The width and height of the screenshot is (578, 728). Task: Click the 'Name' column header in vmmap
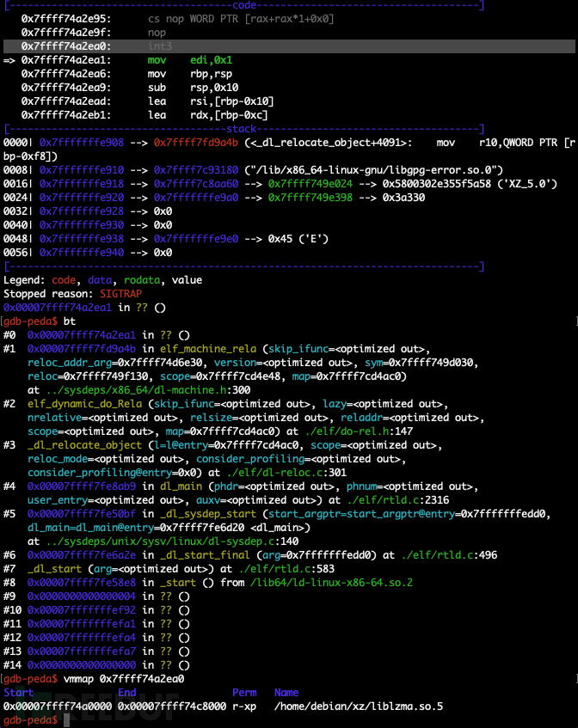click(x=286, y=693)
